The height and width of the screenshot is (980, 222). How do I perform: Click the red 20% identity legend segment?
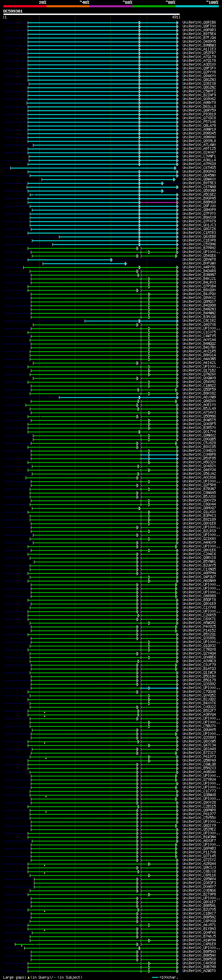tap(25, 6)
